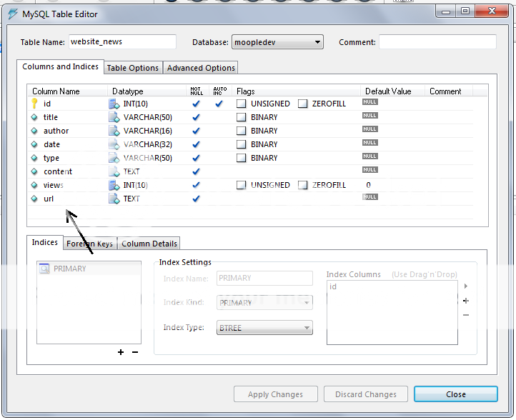The height and width of the screenshot is (420, 516).
Task: Click the datatype icon for the views column
Action: [114, 185]
